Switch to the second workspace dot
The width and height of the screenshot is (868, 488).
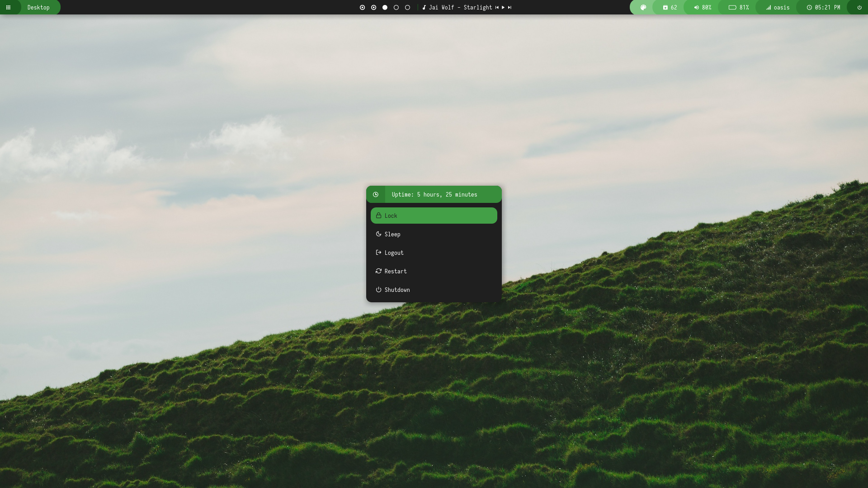tap(373, 7)
